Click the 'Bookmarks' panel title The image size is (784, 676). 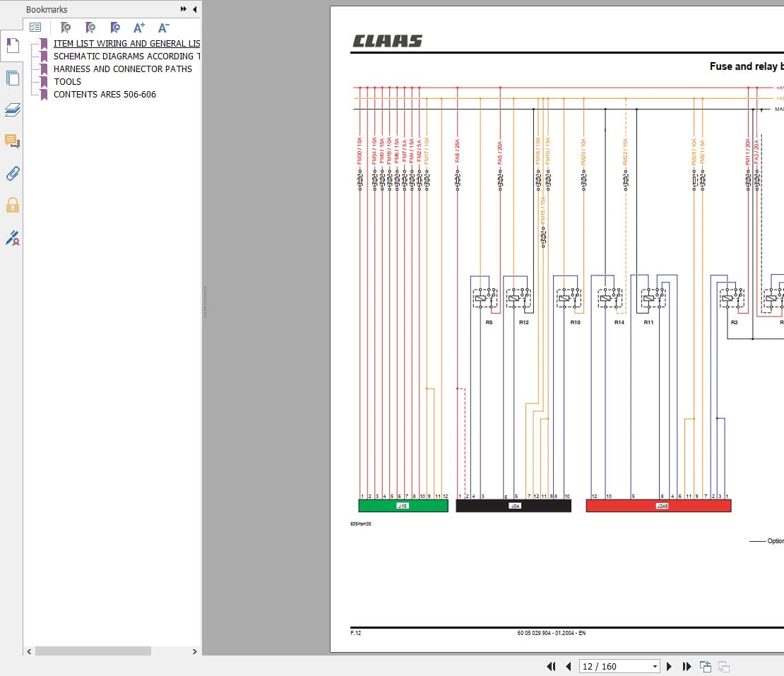pyautogui.click(x=47, y=9)
